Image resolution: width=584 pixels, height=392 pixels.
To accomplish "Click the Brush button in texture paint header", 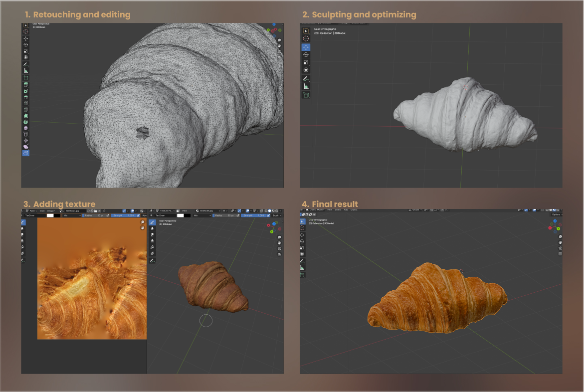I will pos(275,215).
